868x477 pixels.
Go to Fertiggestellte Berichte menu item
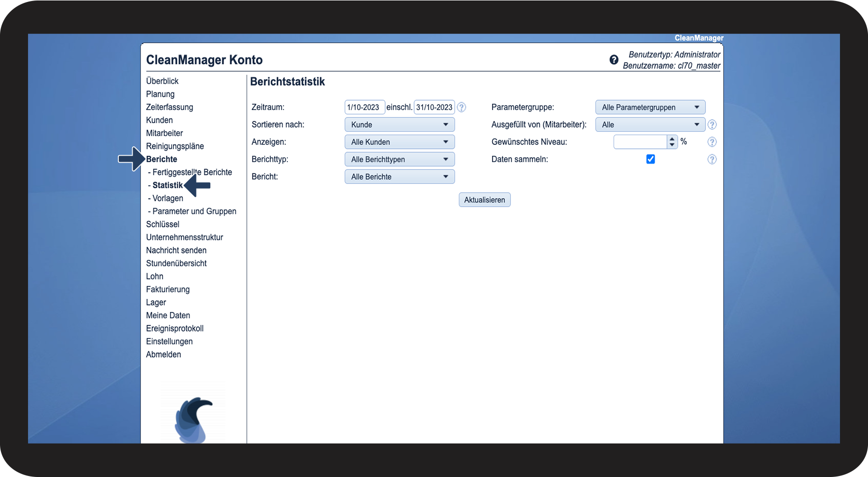(192, 172)
